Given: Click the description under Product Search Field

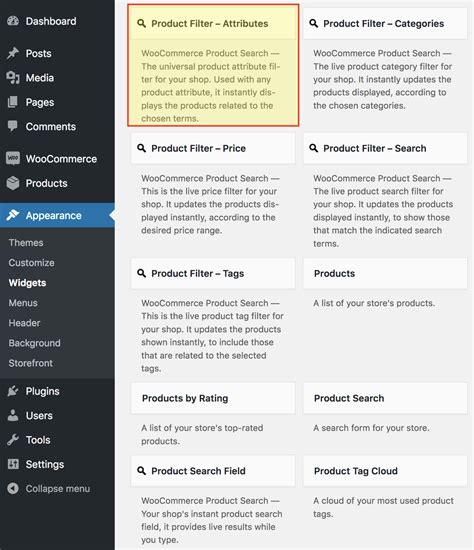Looking at the screenshot, I should pyautogui.click(x=212, y=520).
